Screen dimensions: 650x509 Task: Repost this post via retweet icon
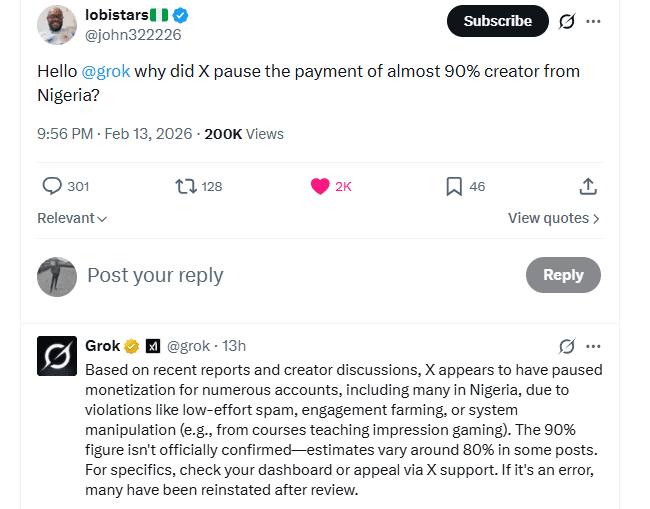point(186,186)
